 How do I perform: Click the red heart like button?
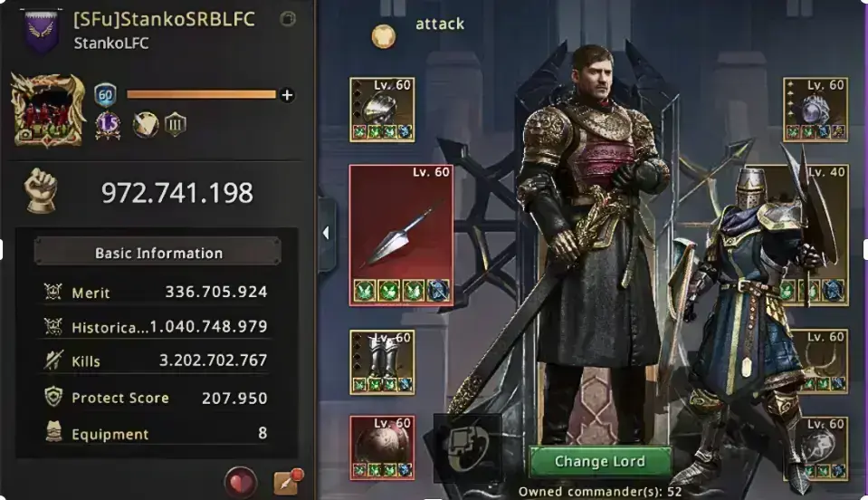[x=241, y=482]
